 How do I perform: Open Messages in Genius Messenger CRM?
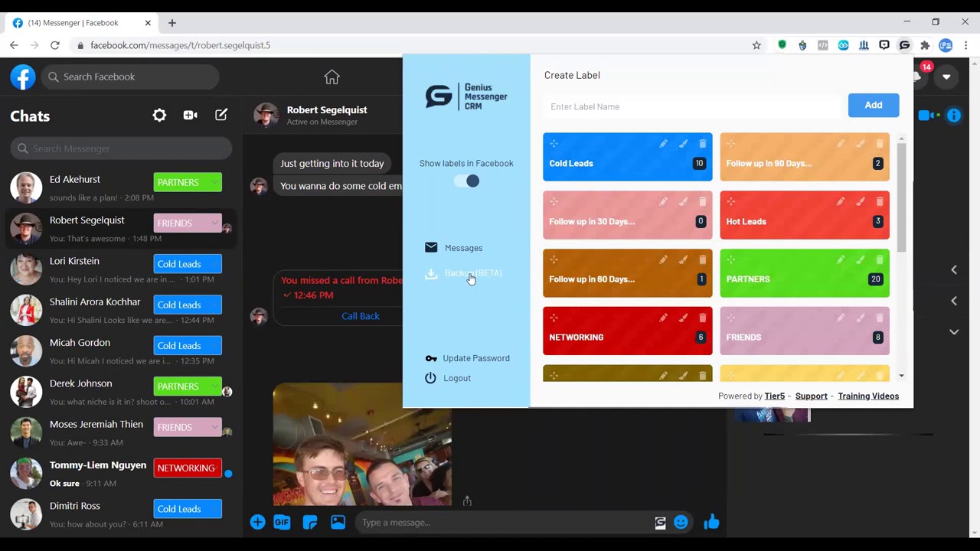point(463,248)
